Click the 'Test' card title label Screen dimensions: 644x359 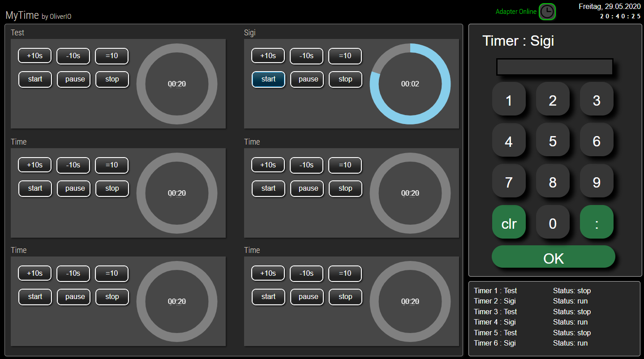coord(17,33)
